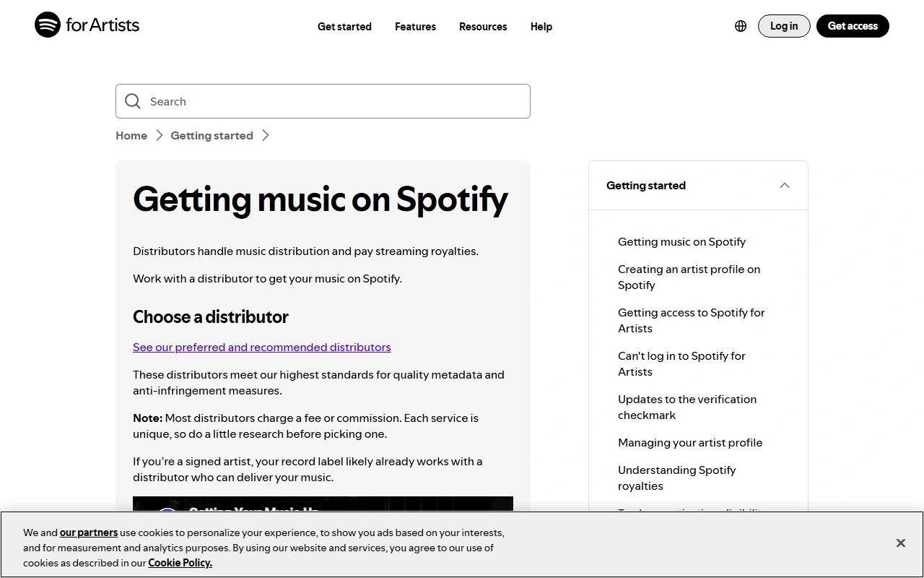The height and width of the screenshot is (578, 924).
Task: Open sidebar link Getting music on Spotify
Action: 681,242
